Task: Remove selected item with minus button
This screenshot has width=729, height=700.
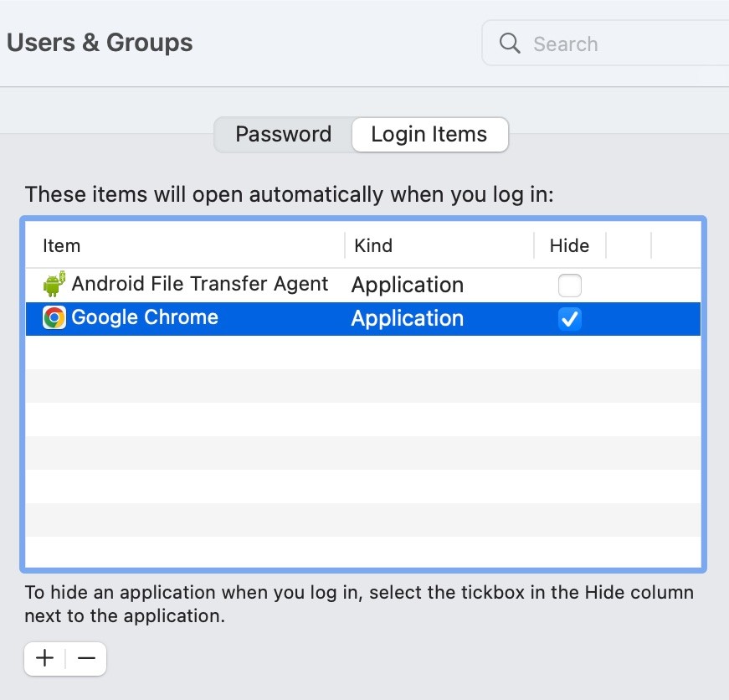Action: coord(86,658)
